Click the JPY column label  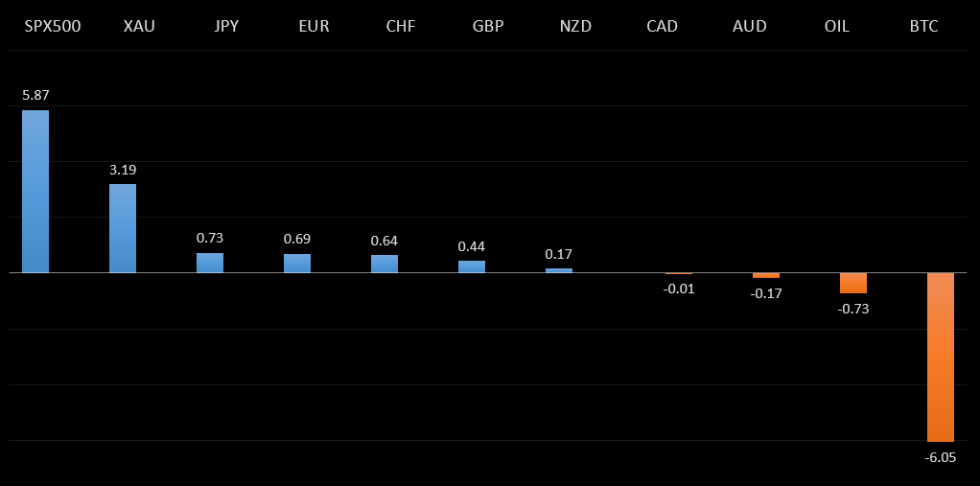227,27
